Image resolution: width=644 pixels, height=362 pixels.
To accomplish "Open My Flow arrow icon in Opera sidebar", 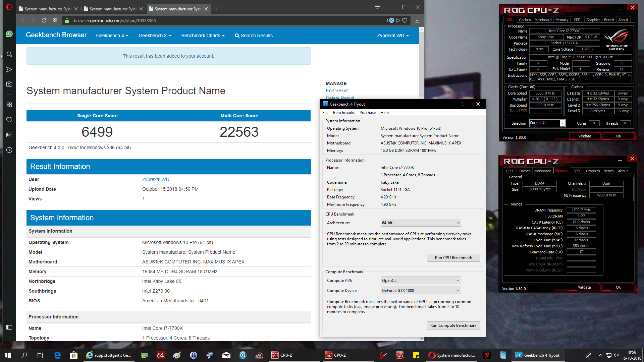I will click(x=9, y=69).
